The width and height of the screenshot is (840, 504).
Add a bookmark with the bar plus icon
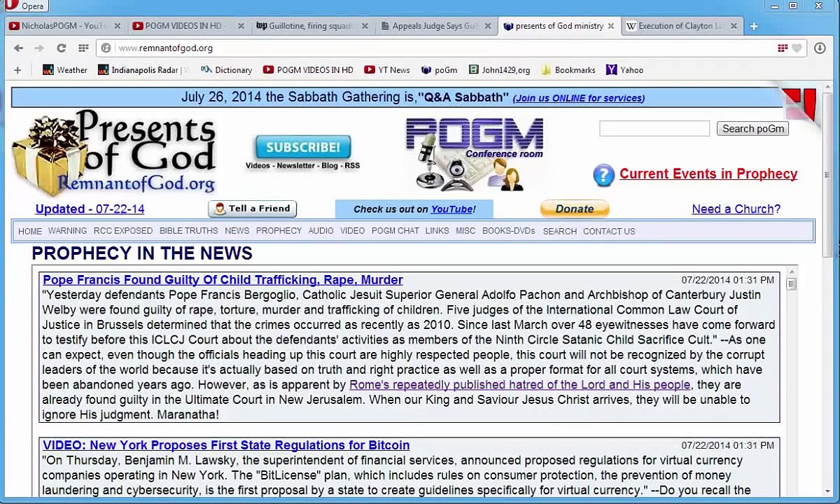[17, 70]
